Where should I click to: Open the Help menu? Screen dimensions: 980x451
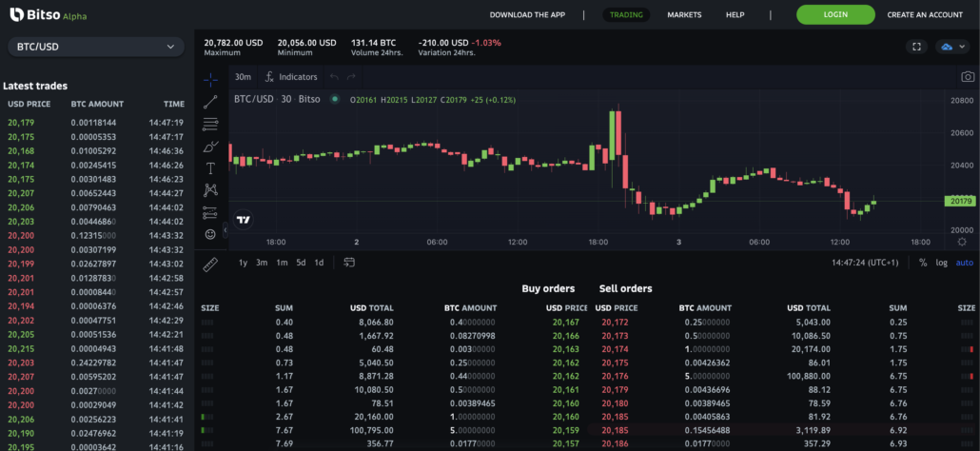coord(735,14)
